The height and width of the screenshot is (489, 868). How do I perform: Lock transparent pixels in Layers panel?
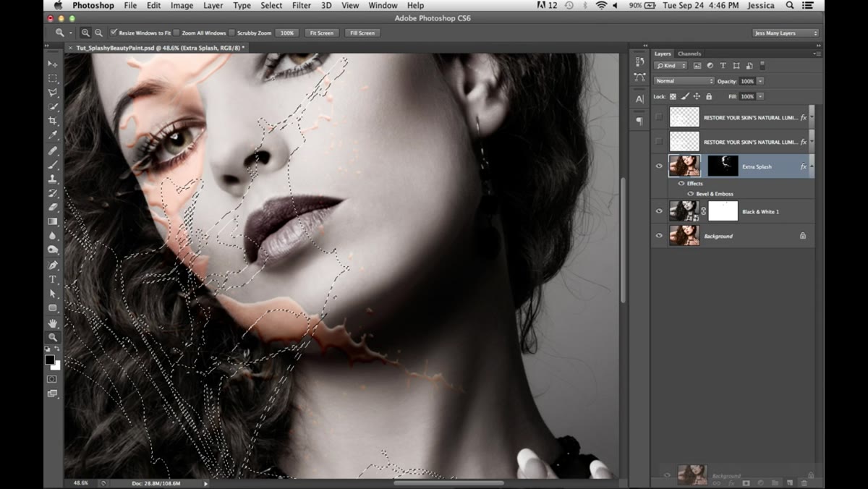pyautogui.click(x=673, y=96)
